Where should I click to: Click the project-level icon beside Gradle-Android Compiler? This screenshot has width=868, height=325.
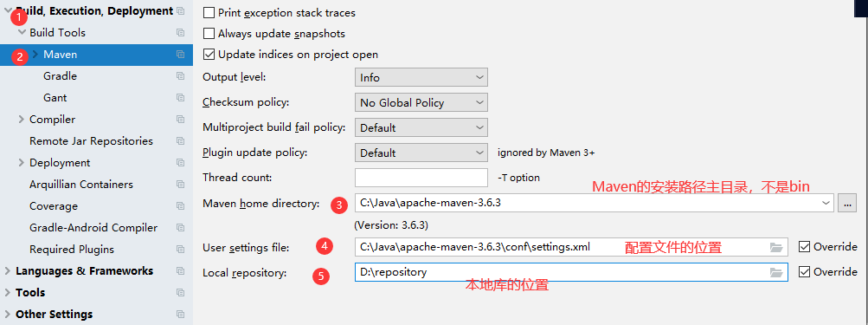tap(181, 227)
